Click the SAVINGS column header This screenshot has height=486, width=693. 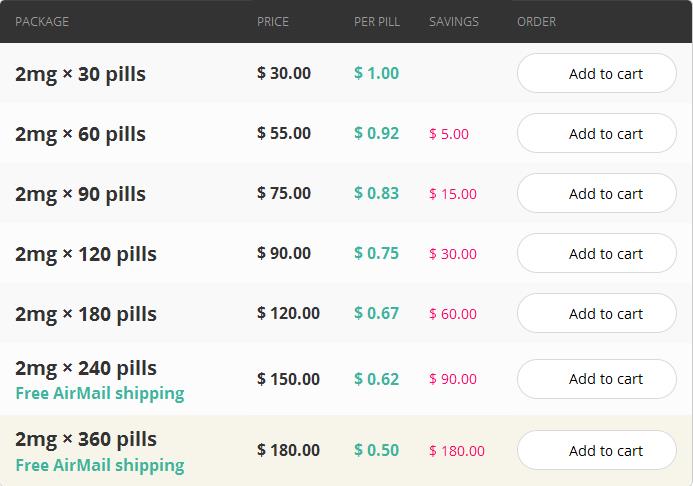click(454, 22)
